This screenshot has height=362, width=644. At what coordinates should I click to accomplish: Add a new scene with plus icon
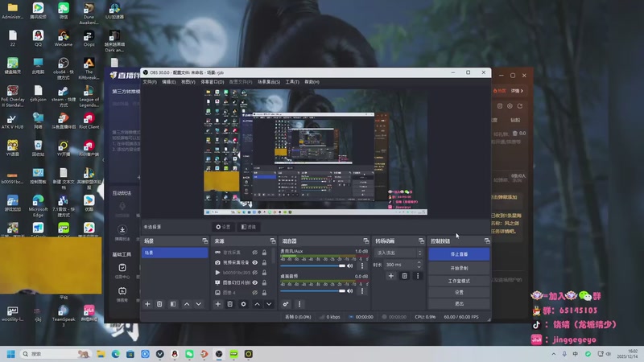pos(147,304)
